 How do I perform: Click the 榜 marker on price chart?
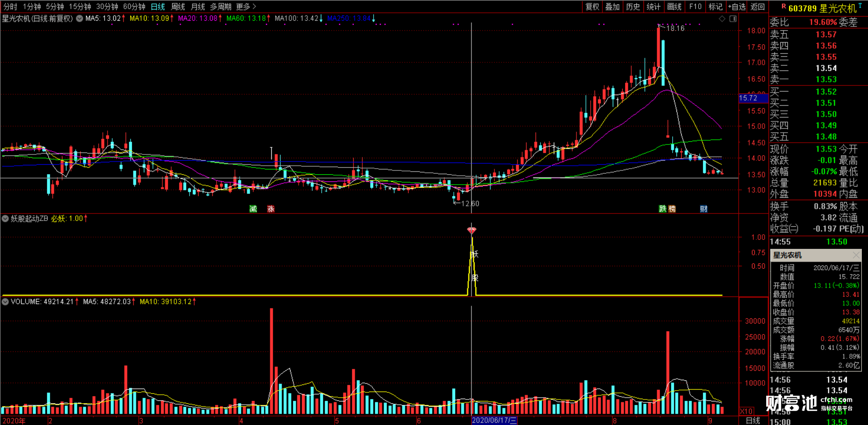[x=672, y=209]
